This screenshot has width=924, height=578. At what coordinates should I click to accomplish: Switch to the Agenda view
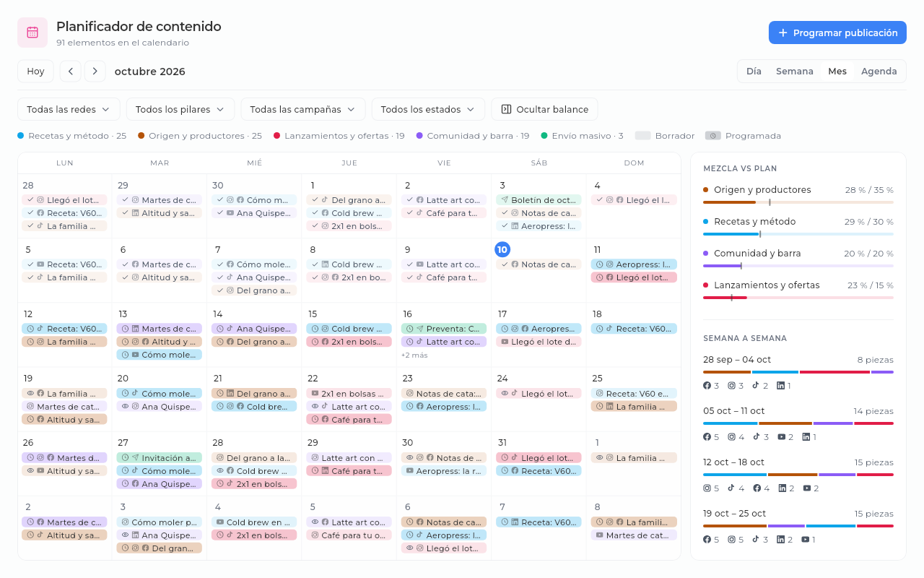point(879,72)
